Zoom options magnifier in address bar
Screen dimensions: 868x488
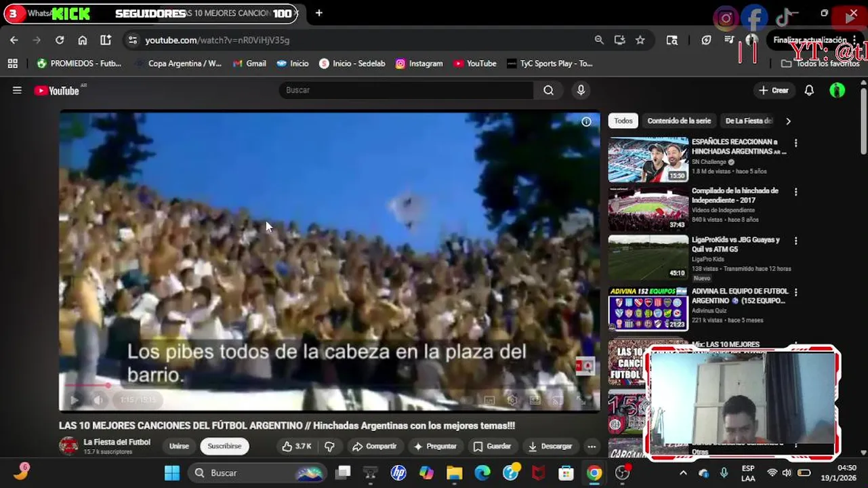599,40
